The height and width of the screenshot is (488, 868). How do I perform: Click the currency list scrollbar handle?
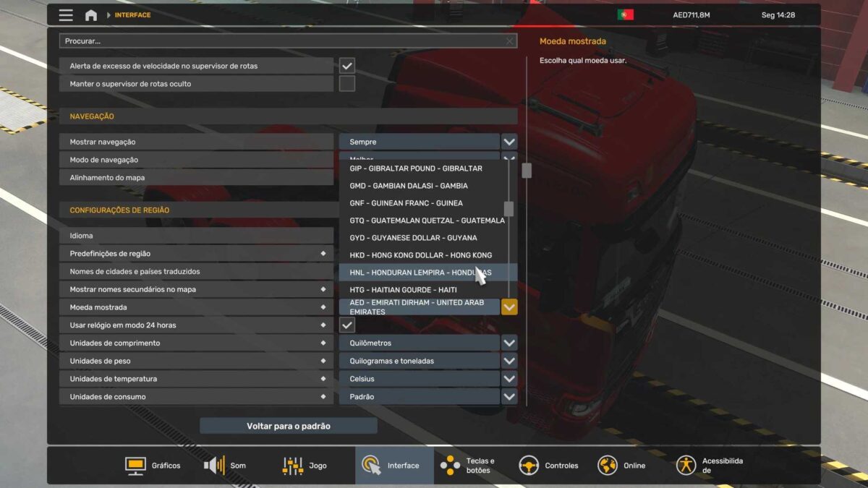click(509, 209)
